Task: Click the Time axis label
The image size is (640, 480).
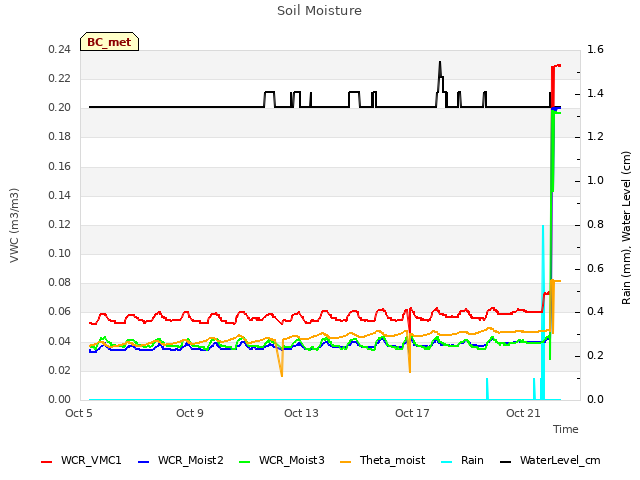Action: click(566, 429)
